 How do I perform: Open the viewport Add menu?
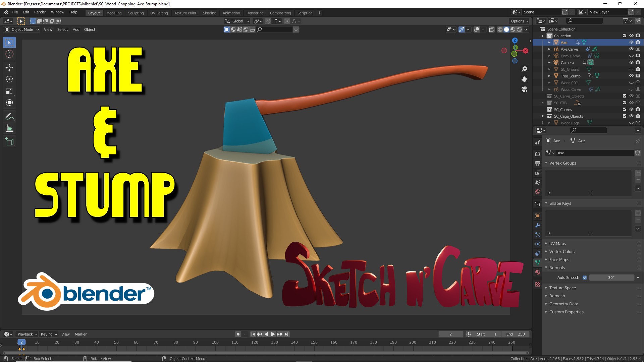[76, 29]
